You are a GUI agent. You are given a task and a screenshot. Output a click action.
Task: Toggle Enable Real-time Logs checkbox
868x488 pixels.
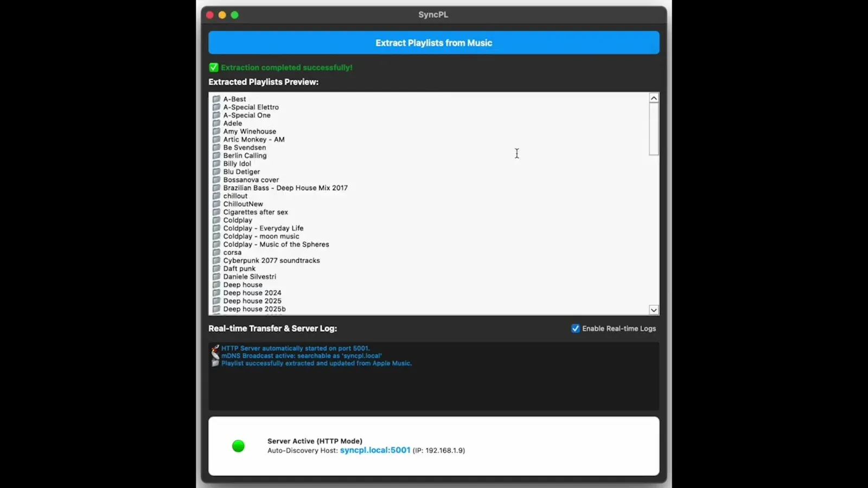click(x=576, y=329)
